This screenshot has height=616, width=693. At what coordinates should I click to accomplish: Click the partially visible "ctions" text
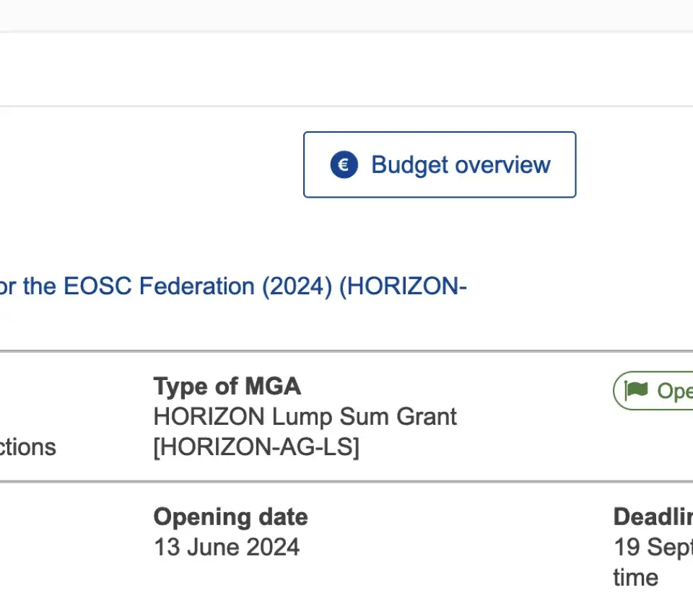(27, 447)
